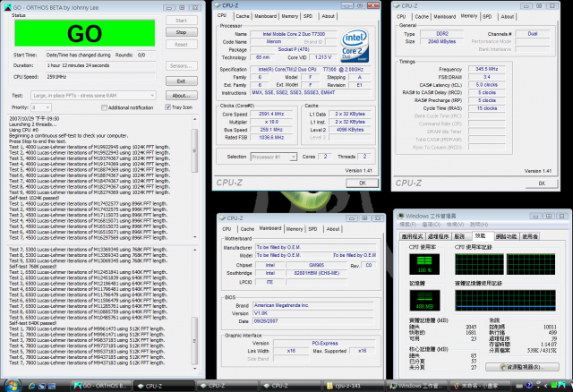The image size is (573, 392).
Task: Open the Users tab in Task Manager
Action: [x=530, y=236]
